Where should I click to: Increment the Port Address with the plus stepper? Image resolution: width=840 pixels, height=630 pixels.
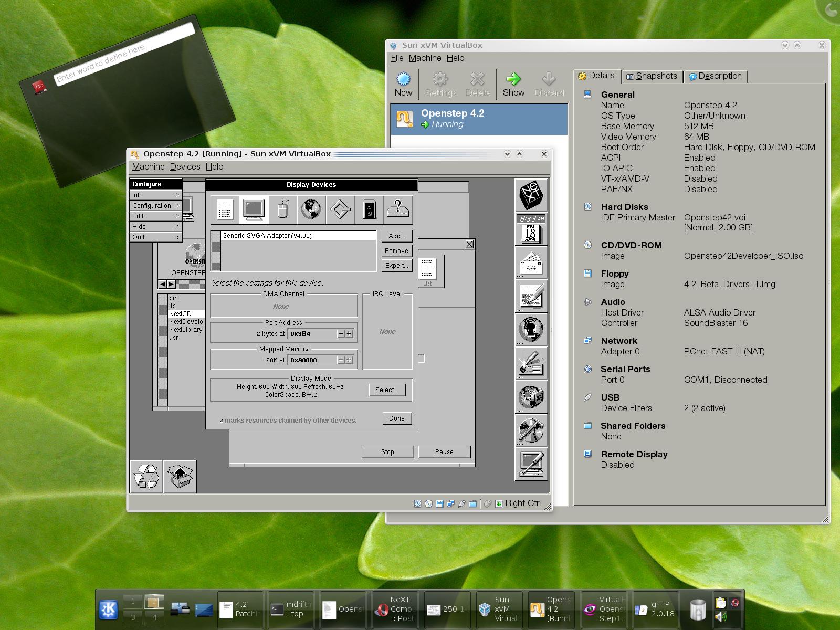[350, 333]
